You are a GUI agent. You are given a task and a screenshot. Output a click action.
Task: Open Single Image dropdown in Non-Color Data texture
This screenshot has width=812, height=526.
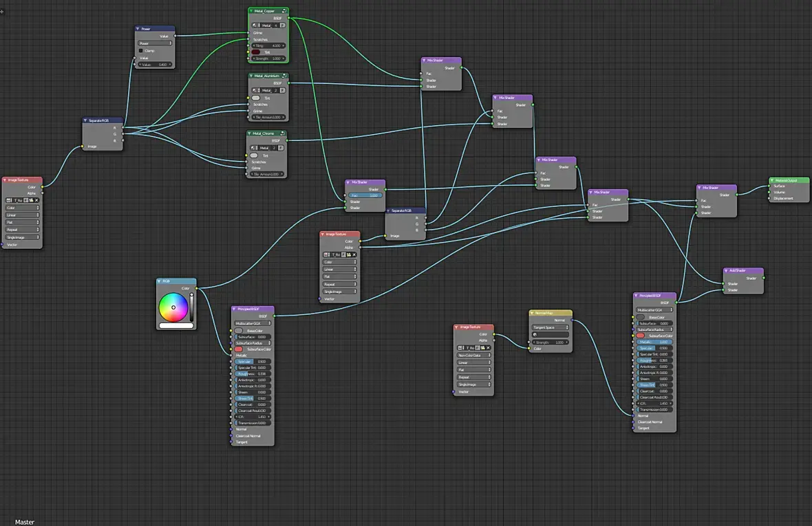tap(473, 384)
